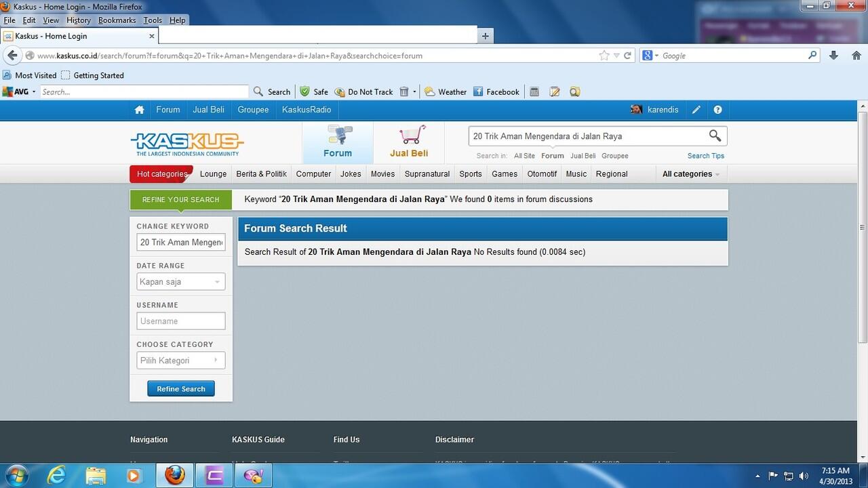Image resolution: width=868 pixels, height=488 pixels.
Task: Go to Firefox home page icon
Action: click(856, 56)
